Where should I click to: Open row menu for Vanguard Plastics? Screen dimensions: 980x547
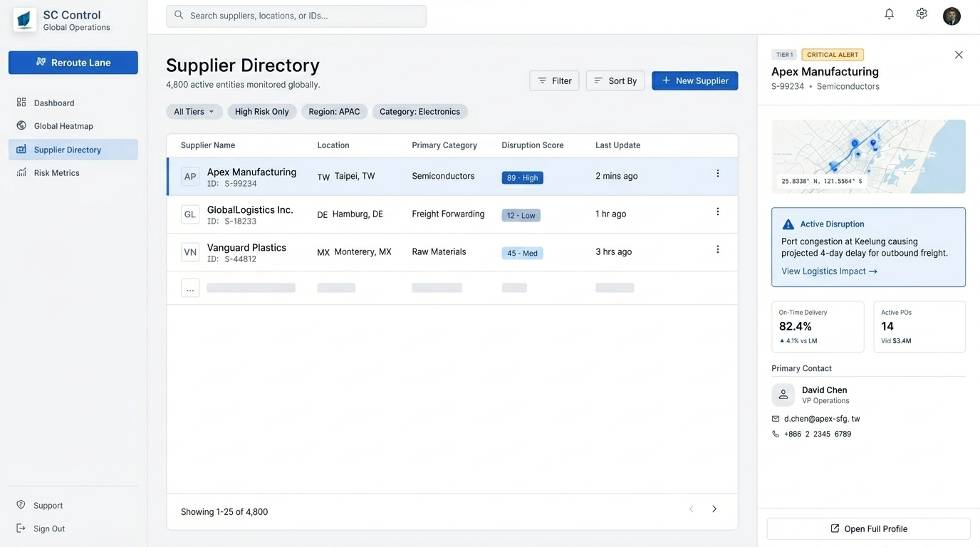717,249
